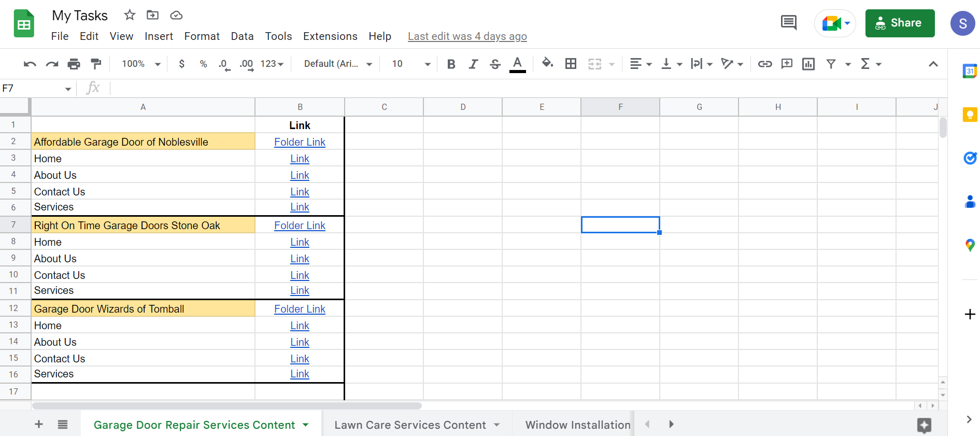Open comment history

(788, 23)
